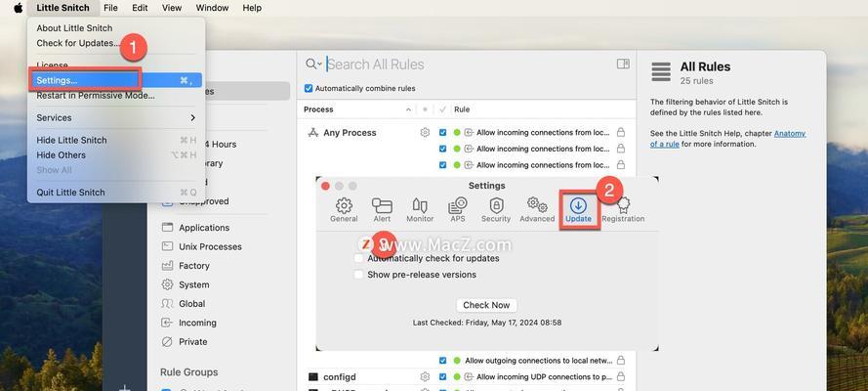Click incoming arrow icon in Any Process row
868x391 pixels.
click(469, 132)
